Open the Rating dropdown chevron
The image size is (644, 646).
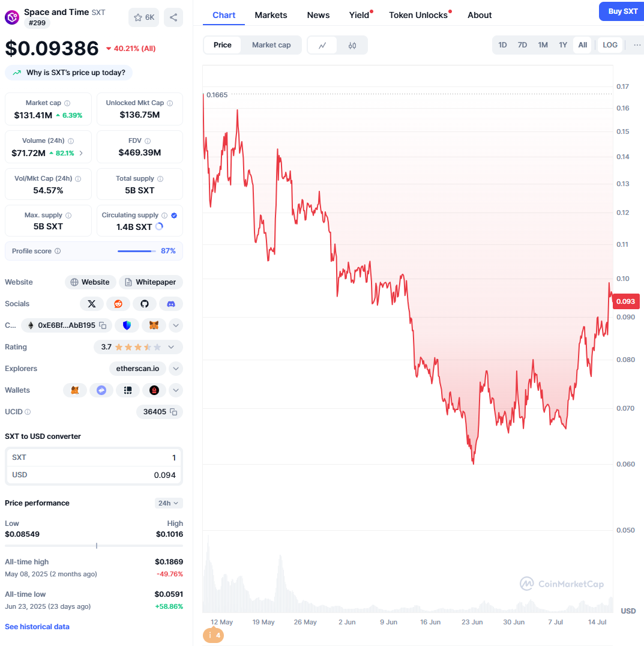pos(171,347)
